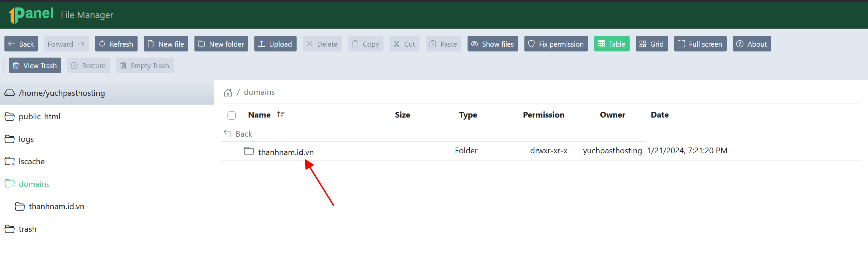Viewport: 868px width, 260px height.
Task: Open the public_html folder in sidebar
Action: tap(40, 117)
